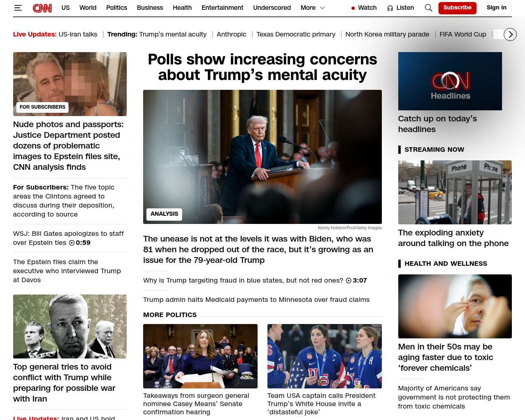Play the Bill Gates 0:59 video
525x420 pixels.
[72, 243]
